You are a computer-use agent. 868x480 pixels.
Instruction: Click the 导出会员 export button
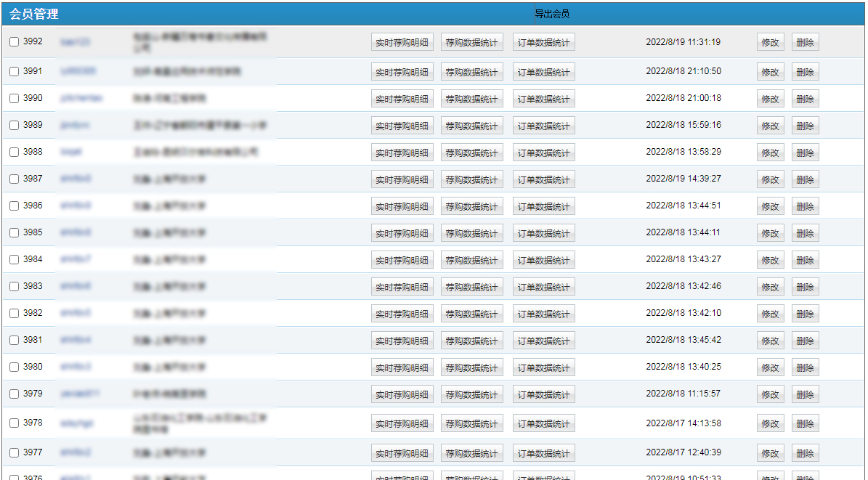[x=552, y=14]
